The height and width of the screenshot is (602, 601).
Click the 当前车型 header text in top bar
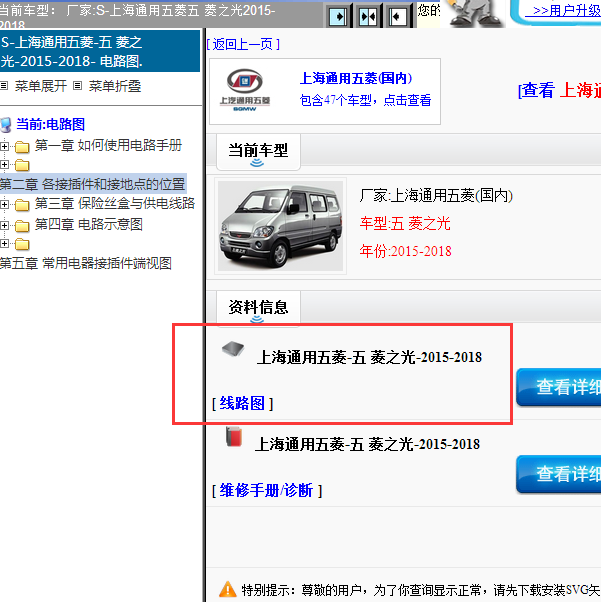[x=137, y=15]
